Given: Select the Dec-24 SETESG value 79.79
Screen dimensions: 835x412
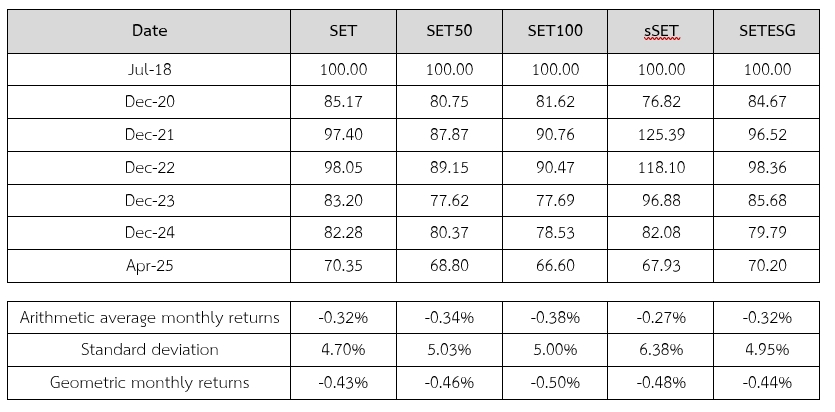Looking at the screenshot, I should coord(767,233).
